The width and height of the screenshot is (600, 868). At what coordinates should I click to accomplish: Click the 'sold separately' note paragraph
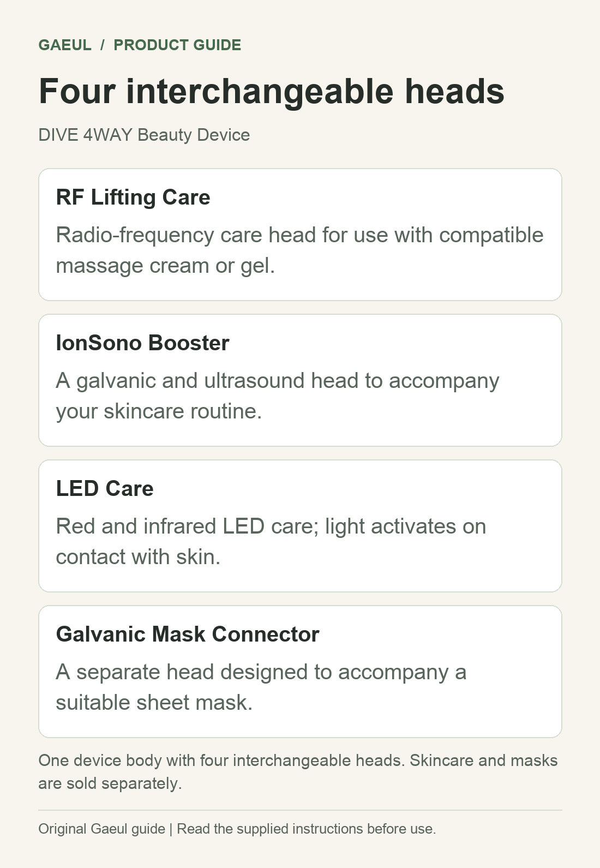298,772
